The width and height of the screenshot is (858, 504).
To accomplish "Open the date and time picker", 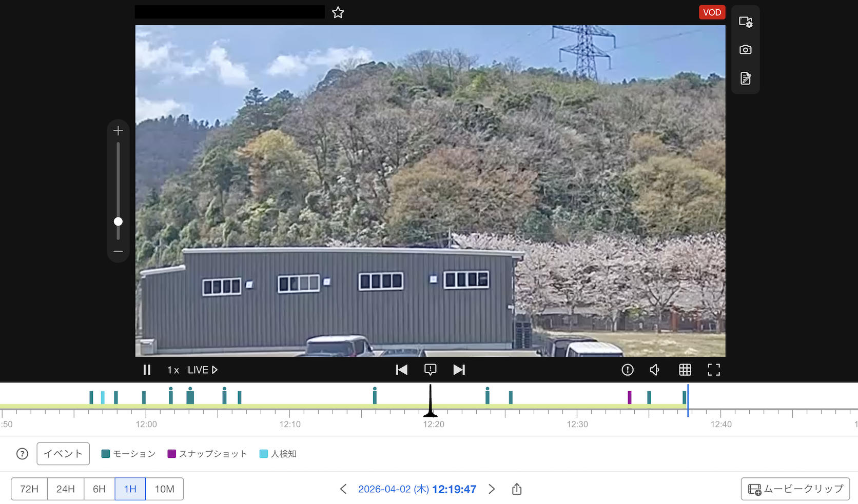I will [417, 489].
